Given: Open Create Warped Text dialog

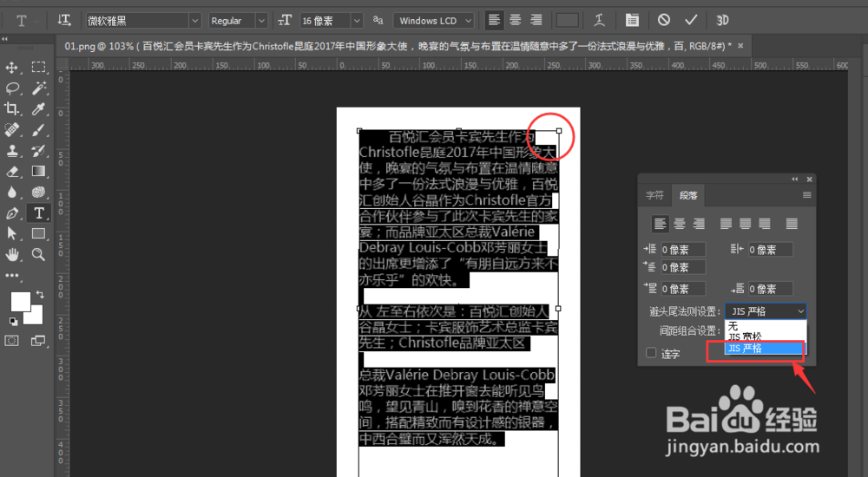Looking at the screenshot, I should click(x=599, y=21).
